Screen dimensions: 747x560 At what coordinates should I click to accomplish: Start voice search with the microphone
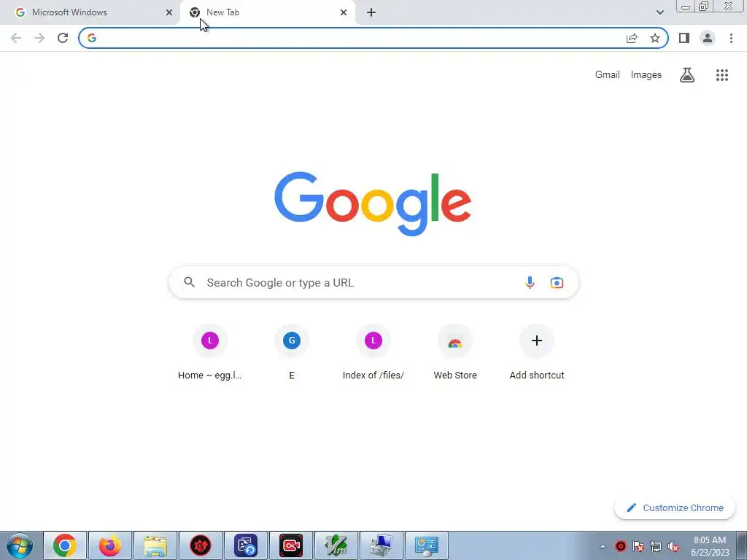point(530,282)
